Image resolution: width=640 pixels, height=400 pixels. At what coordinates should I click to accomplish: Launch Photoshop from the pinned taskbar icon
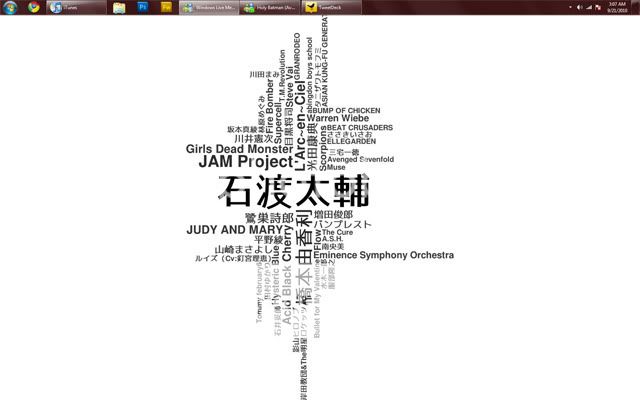[142, 7]
